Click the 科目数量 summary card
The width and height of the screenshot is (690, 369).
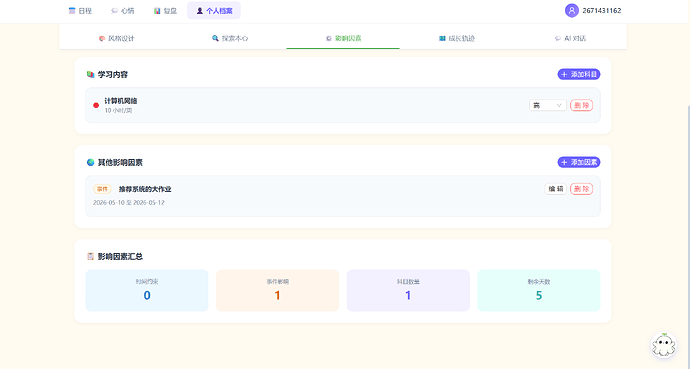point(408,291)
